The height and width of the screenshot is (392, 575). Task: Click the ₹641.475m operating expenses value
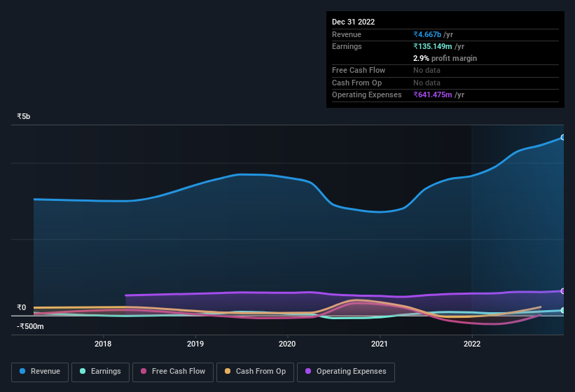coord(433,94)
